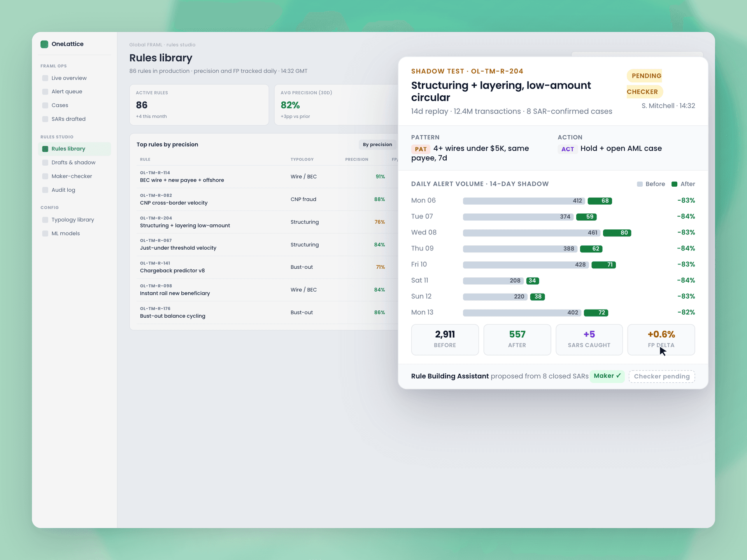Click the Live overview sidebar icon
Viewport: 747px width, 560px height.
click(45, 78)
